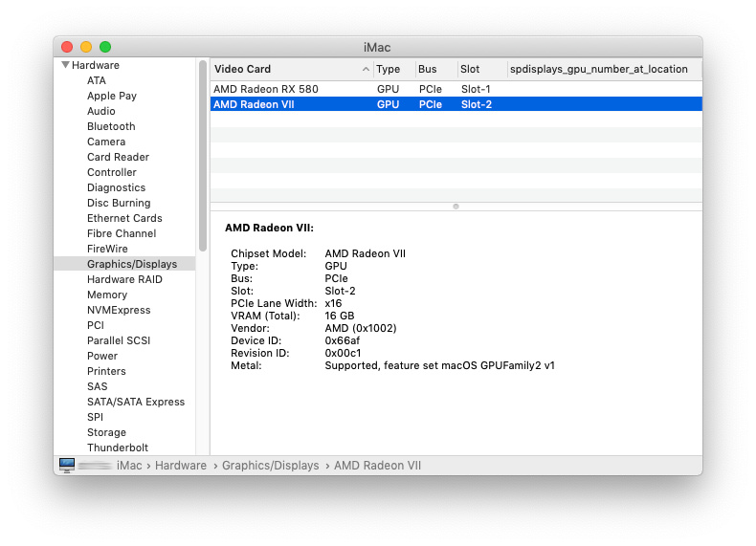Screen dimensions: 756x546
Task: Select the AMD Radeon RX 580 row
Action: 456,89
